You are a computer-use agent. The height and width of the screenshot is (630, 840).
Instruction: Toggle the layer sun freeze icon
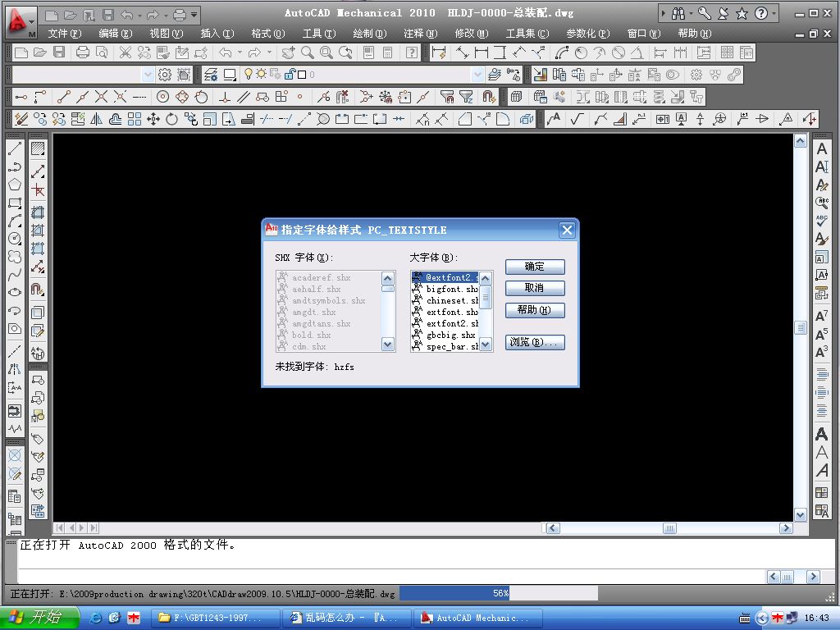[261, 74]
